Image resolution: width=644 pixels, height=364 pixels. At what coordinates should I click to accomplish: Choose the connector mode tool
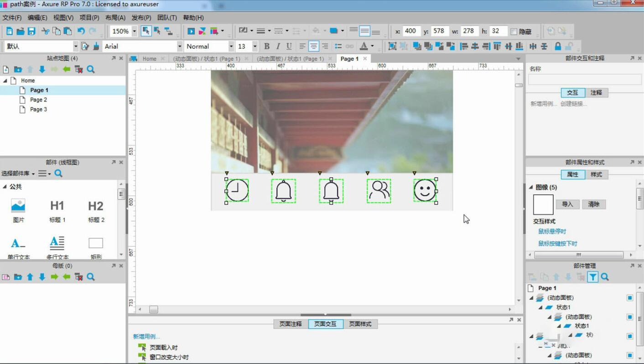[169, 31]
